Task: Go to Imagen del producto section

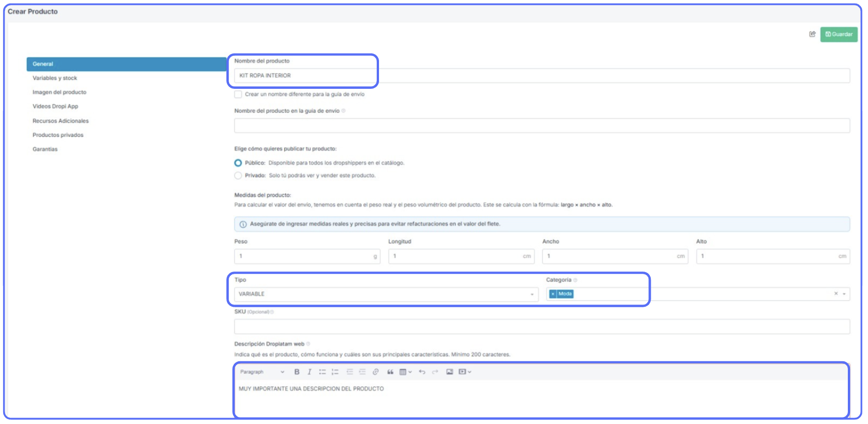Action: click(59, 92)
